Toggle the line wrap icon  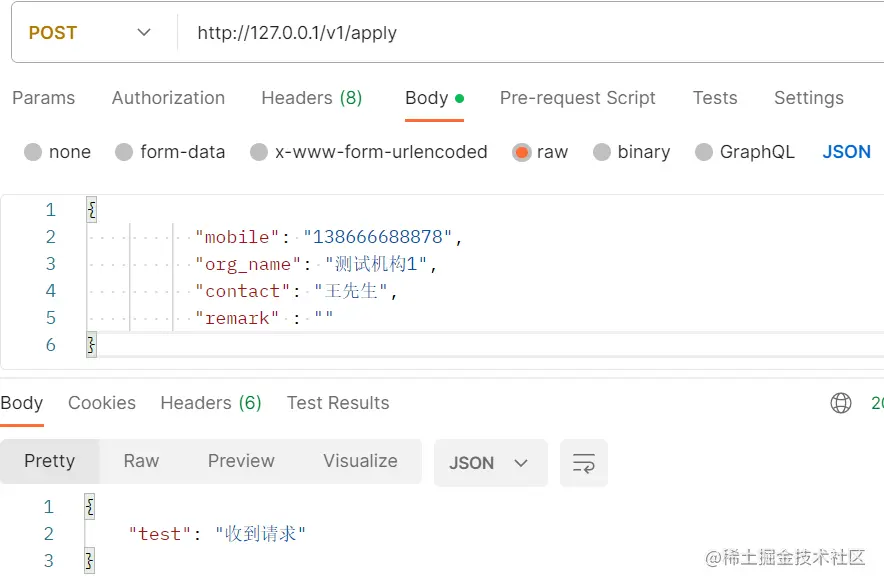click(584, 463)
